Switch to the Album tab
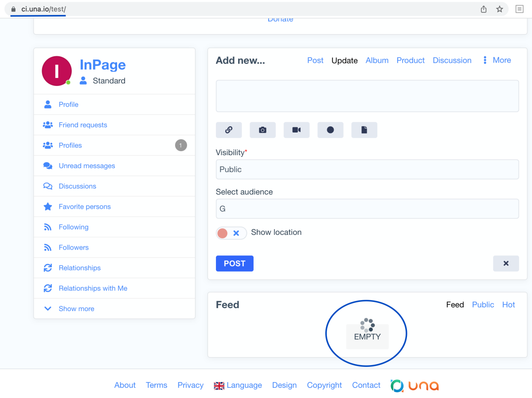 (377, 60)
